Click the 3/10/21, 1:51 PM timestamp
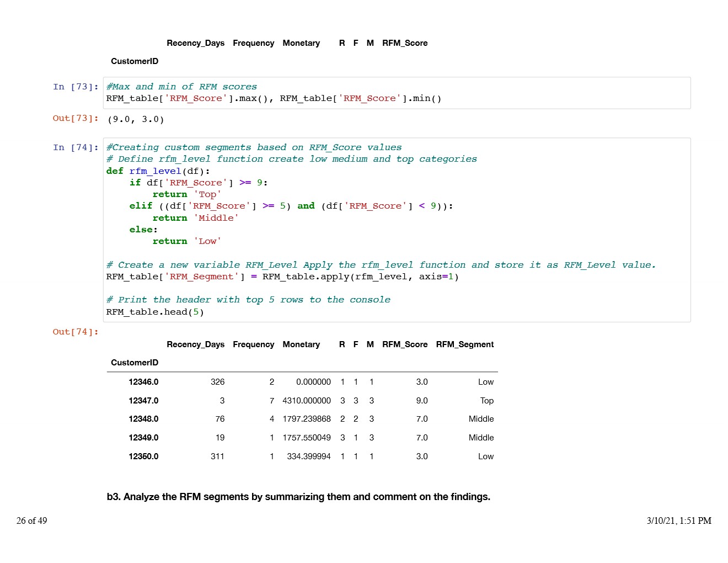 (678, 520)
